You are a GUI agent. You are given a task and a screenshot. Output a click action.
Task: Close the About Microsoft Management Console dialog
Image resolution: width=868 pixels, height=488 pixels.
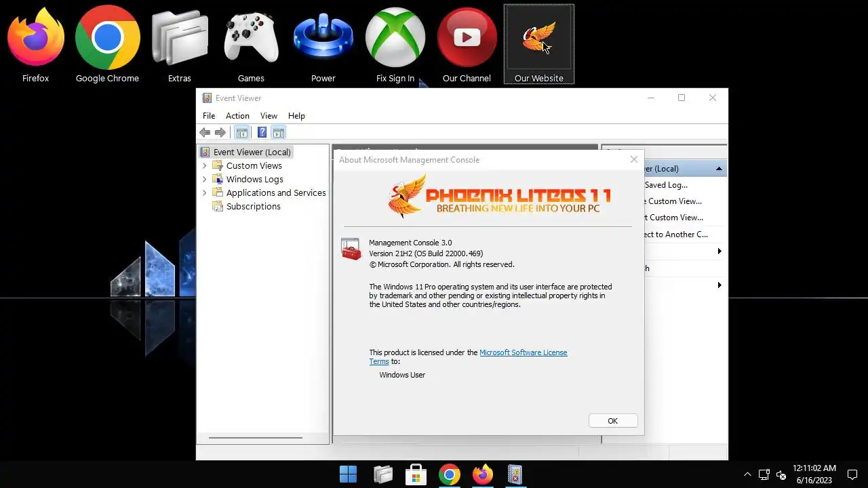[x=634, y=160]
